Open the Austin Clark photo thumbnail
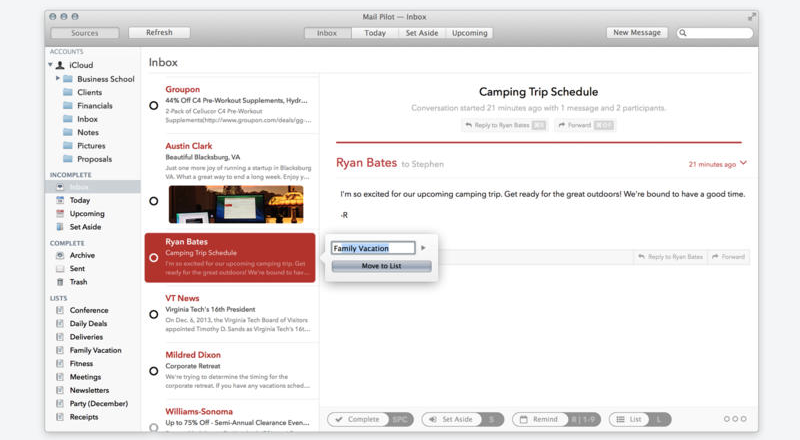 point(236,204)
